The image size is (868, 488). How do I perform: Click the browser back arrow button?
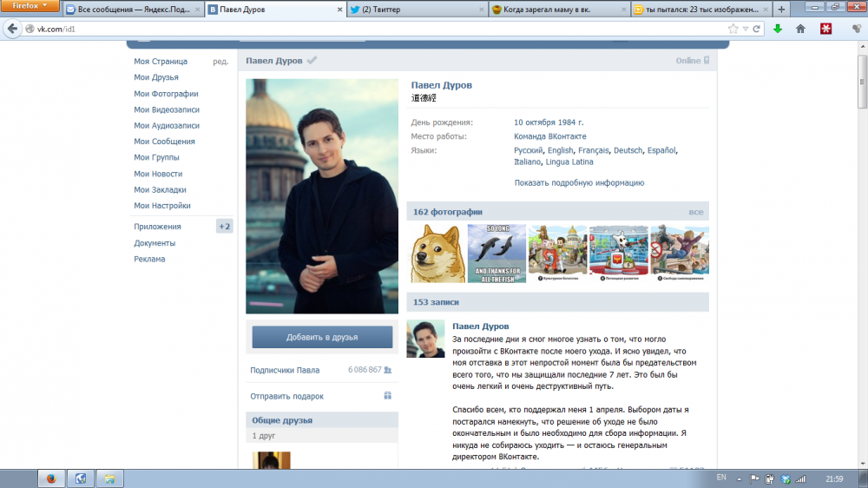12,29
